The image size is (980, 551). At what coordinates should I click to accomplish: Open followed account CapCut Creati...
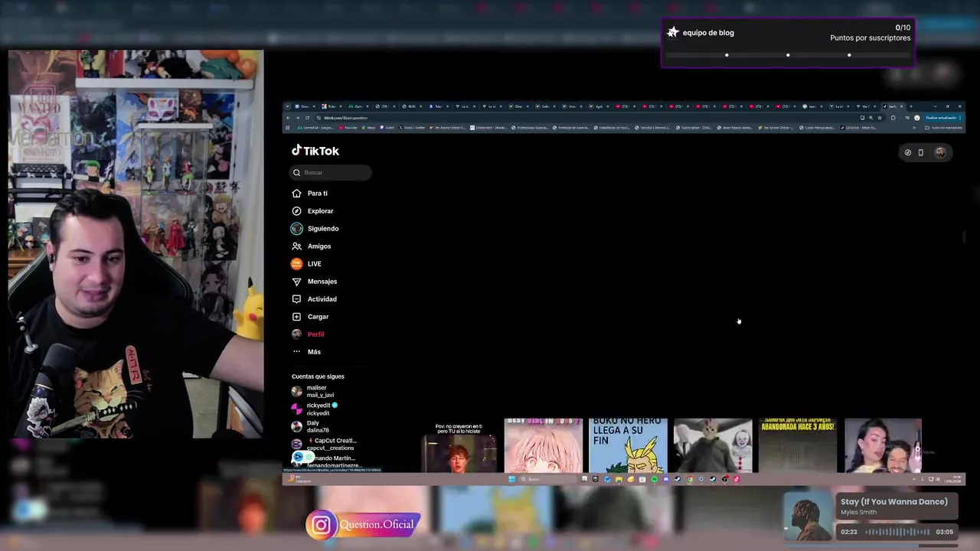(x=325, y=444)
